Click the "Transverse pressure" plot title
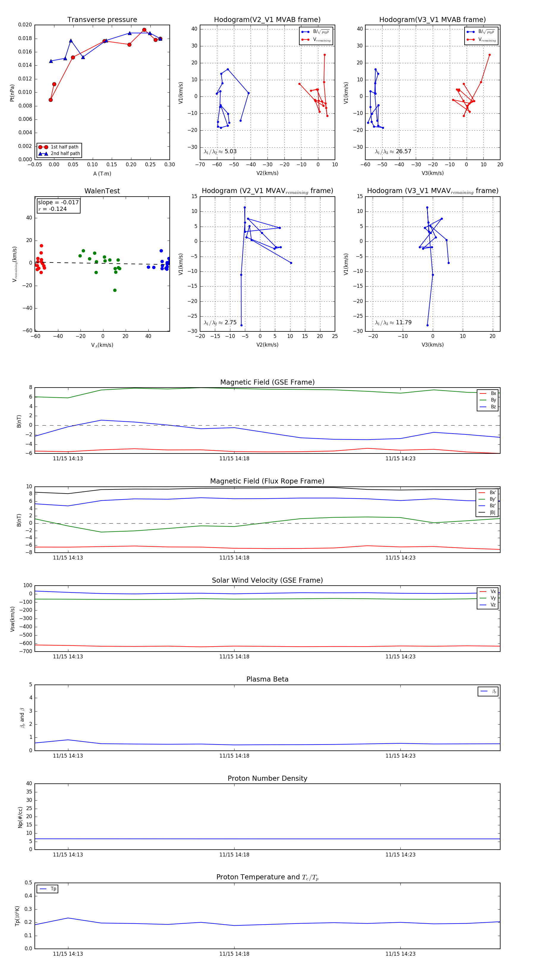 coord(102,20)
